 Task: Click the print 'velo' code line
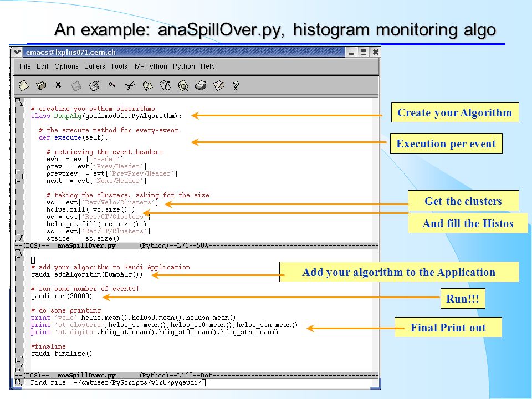133,318
